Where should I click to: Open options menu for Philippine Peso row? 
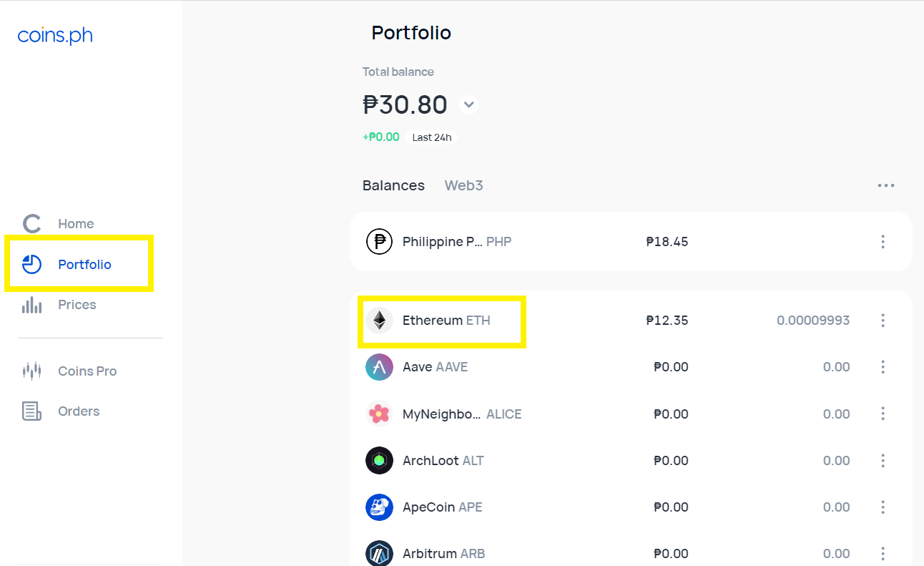(x=883, y=241)
